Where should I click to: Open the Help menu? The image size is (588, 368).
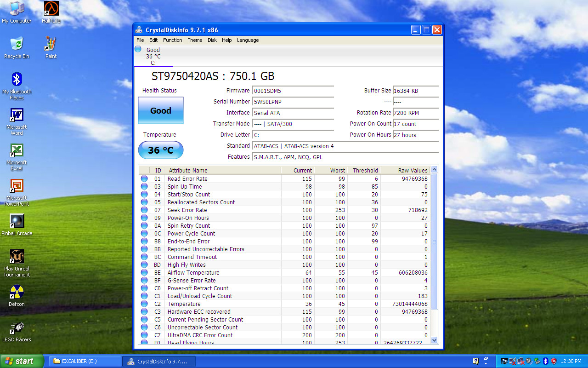[227, 40]
